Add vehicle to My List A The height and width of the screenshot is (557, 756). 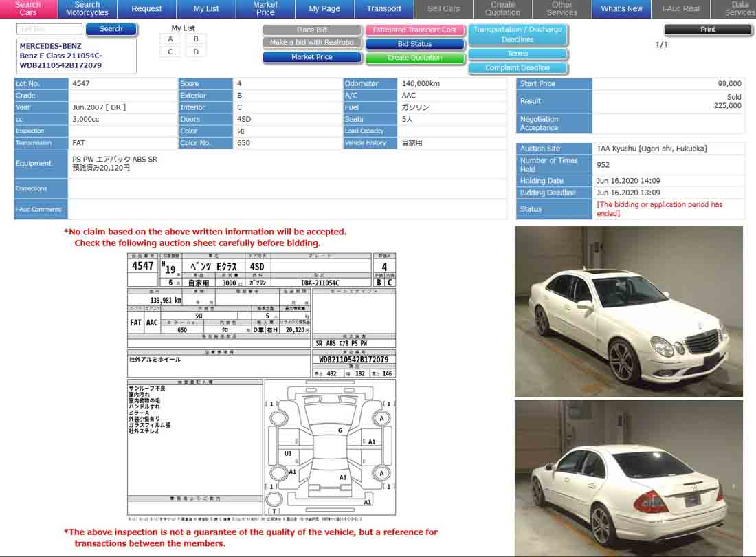[x=170, y=39]
